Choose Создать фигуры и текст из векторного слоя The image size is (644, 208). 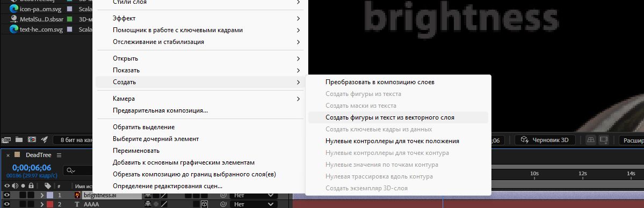398,117
